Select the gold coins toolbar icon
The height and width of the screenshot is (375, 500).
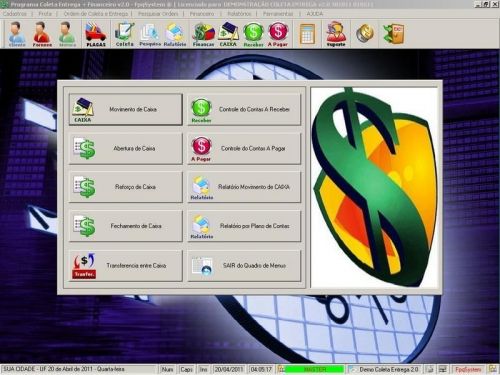click(365, 34)
